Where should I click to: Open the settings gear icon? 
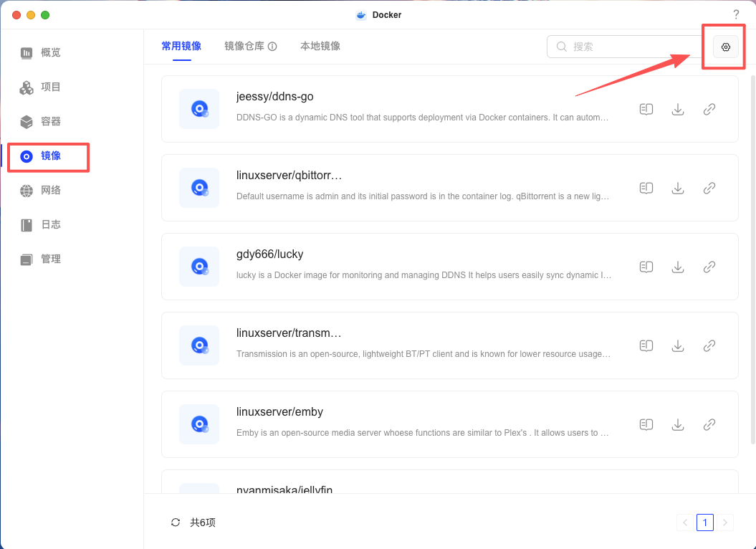[725, 47]
